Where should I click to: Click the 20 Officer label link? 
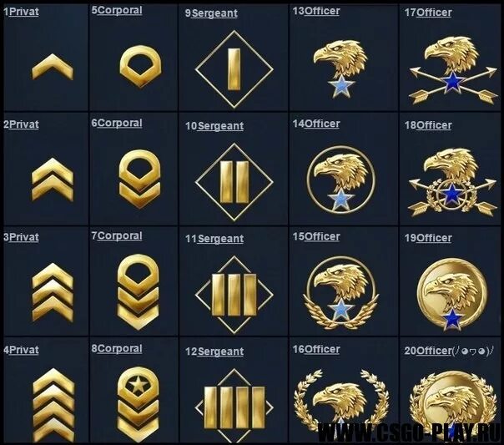pyautogui.click(x=428, y=351)
